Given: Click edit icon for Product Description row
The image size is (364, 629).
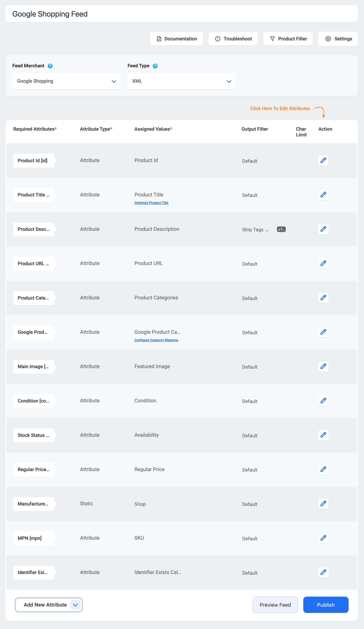Looking at the screenshot, I should 323,229.
